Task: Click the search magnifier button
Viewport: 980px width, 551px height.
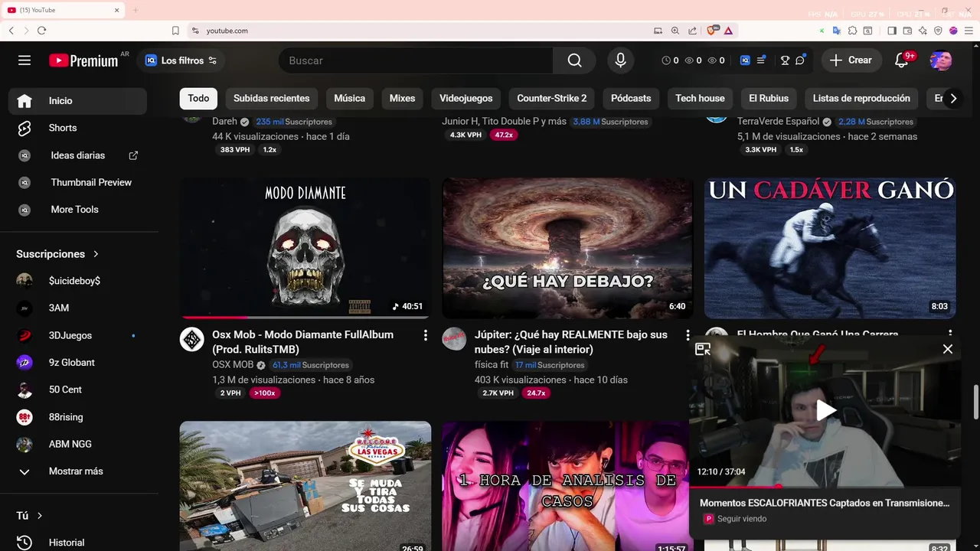Action: (x=575, y=60)
